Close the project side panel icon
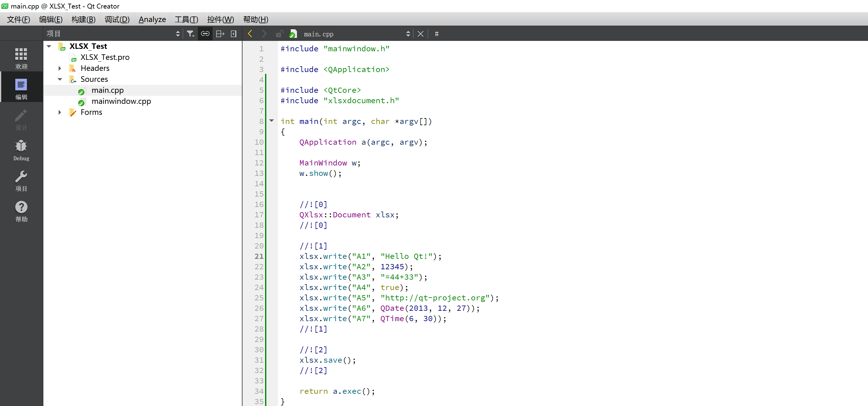This screenshot has height=406, width=868. point(234,34)
